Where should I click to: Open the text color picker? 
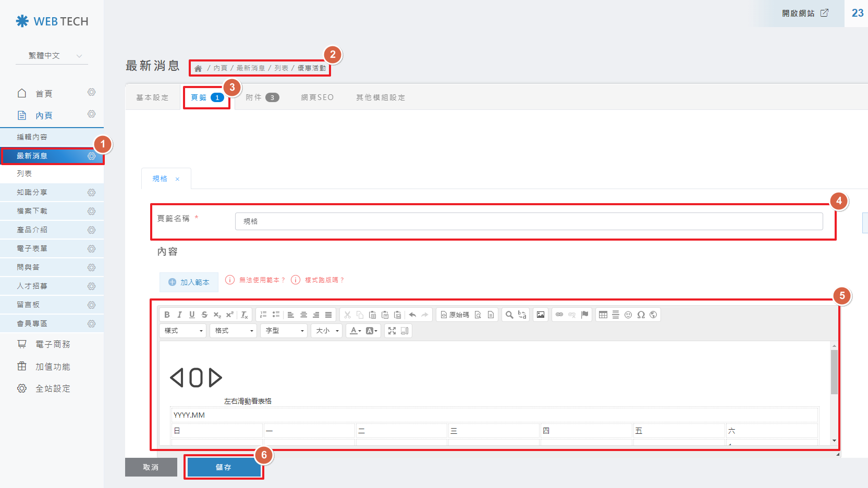coord(356,331)
